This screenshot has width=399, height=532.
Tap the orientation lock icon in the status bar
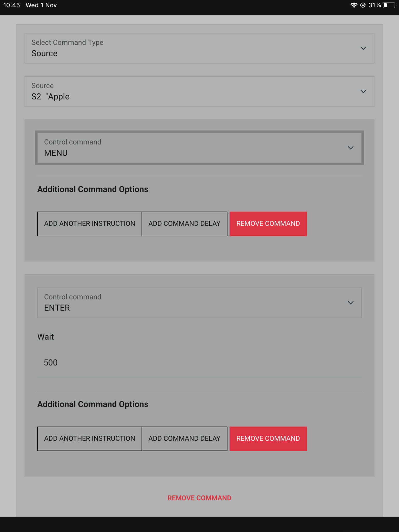click(x=363, y=5)
